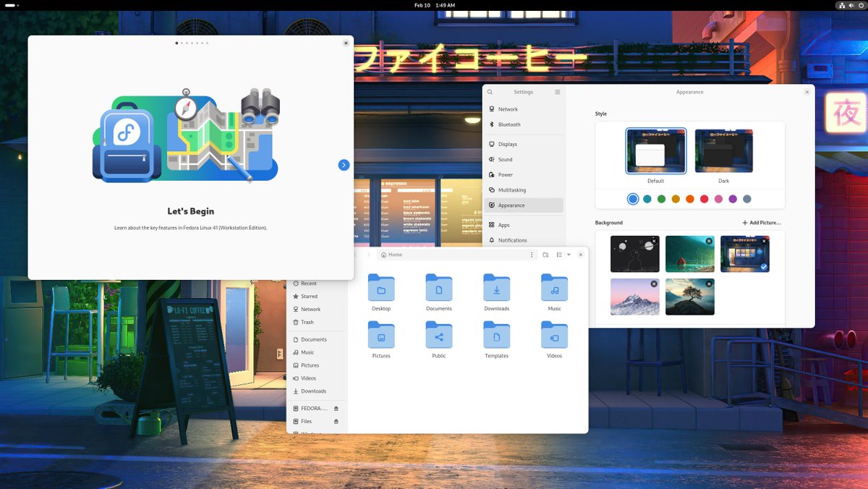This screenshot has height=489, width=868.
Task: Toggle list view in Files toolbar
Action: (x=559, y=255)
